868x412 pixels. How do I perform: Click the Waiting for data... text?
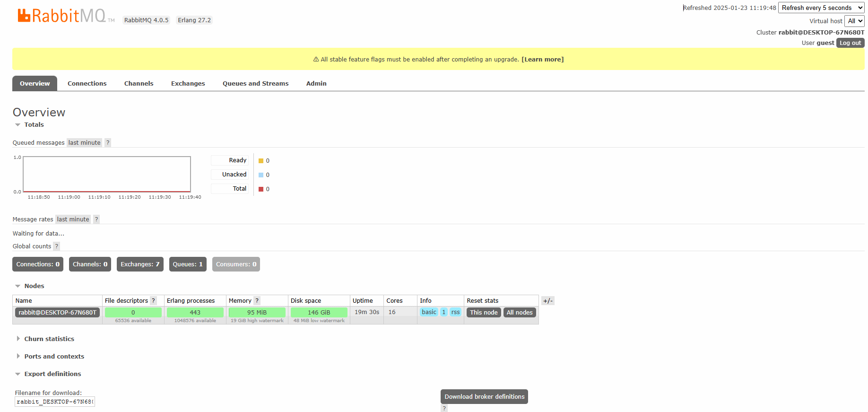click(38, 233)
